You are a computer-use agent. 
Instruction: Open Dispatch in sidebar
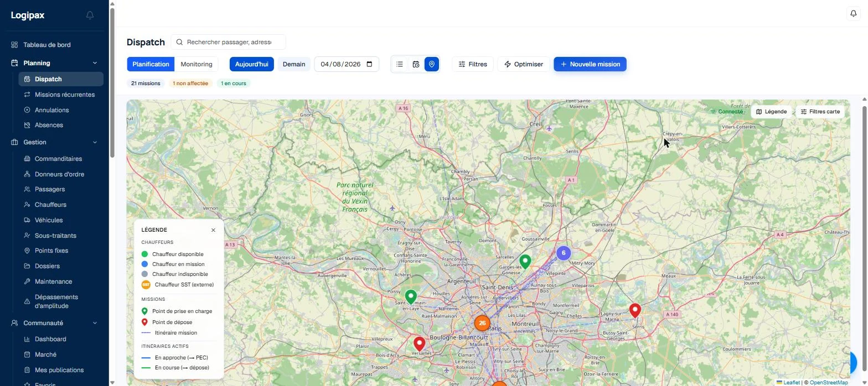click(61, 79)
